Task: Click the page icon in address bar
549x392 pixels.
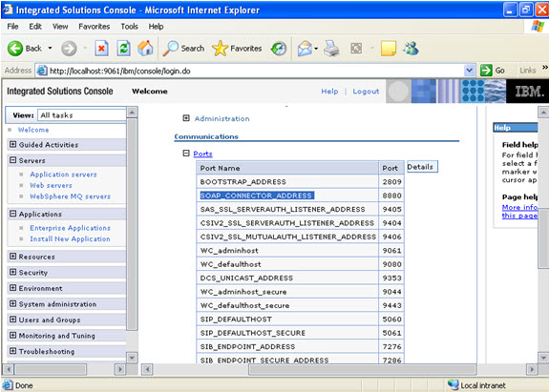Action: coord(42,71)
